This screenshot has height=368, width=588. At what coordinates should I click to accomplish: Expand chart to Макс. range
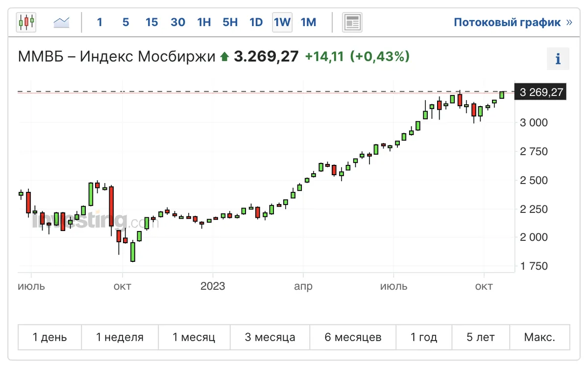tap(539, 337)
